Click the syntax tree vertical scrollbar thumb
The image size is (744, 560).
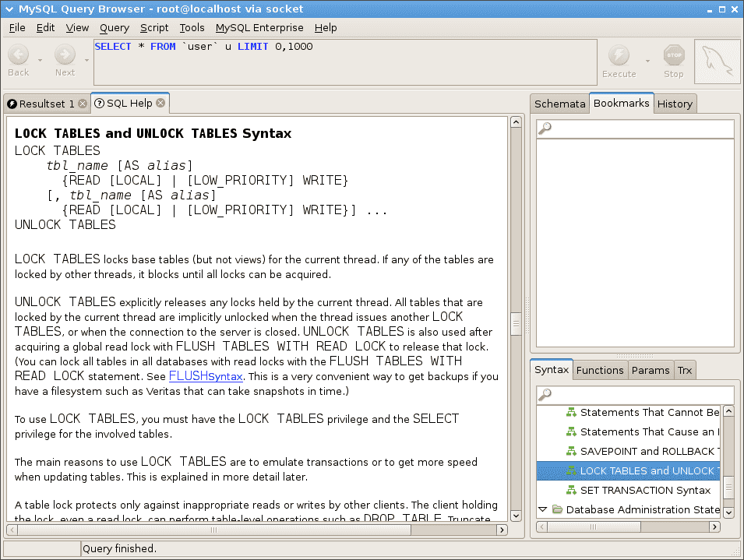(728, 487)
